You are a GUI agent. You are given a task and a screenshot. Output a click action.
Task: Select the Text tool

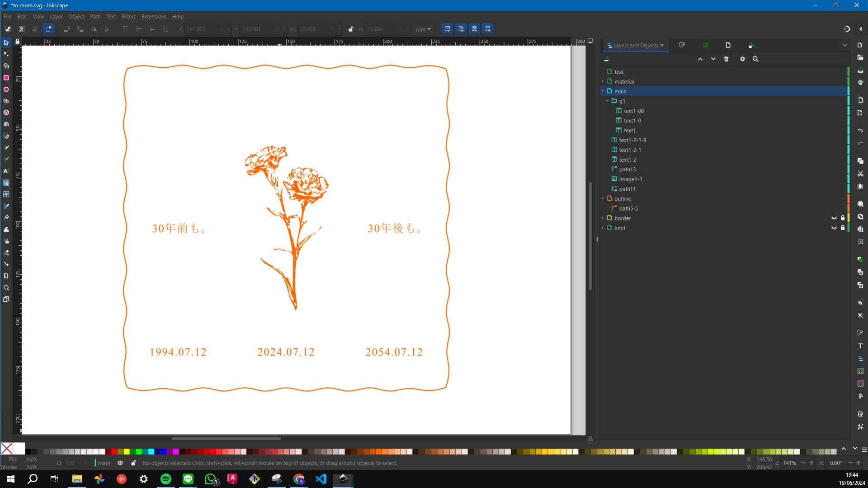(6, 171)
